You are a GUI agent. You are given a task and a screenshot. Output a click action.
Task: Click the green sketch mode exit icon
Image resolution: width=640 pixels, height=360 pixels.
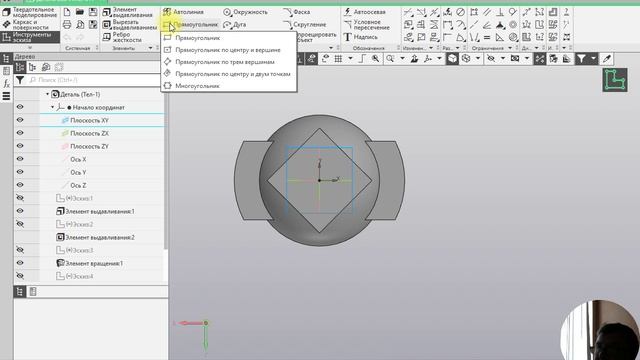(x=615, y=80)
